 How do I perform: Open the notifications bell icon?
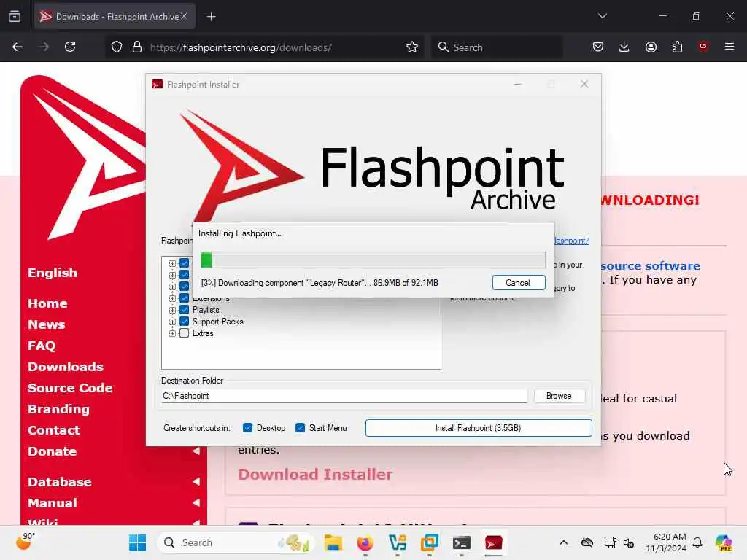pyautogui.click(x=697, y=542)
